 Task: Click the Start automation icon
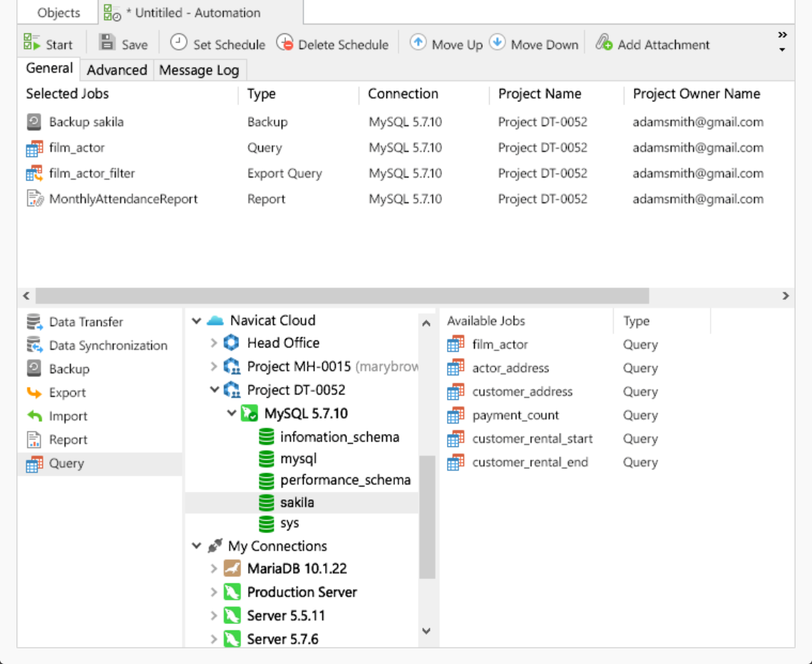click(31, 43)
